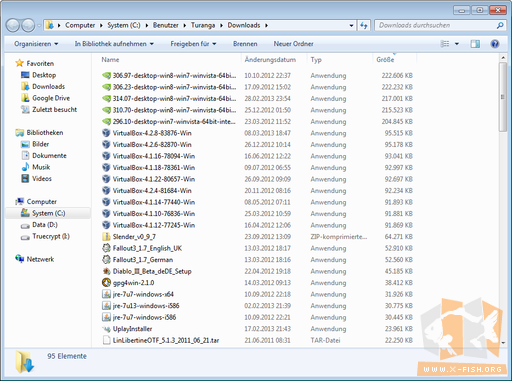512x381 pixels.
Task: Click the zip icon of Slender_v0_9_7
Action: coord(106,237)
